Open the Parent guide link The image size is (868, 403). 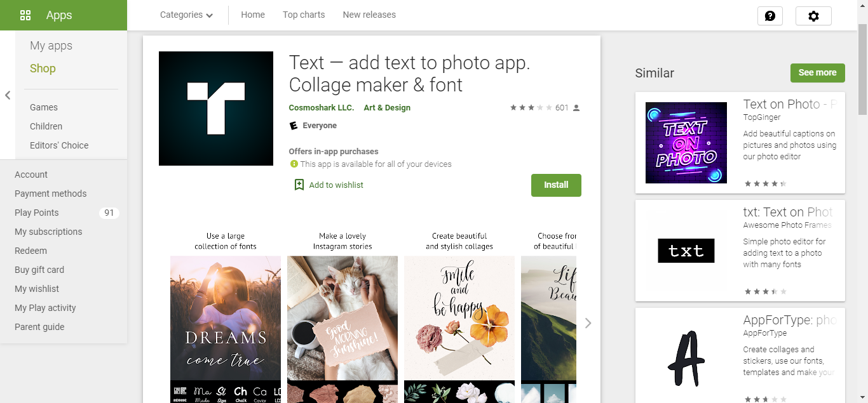pyautogui.click(x=39, y=327)
